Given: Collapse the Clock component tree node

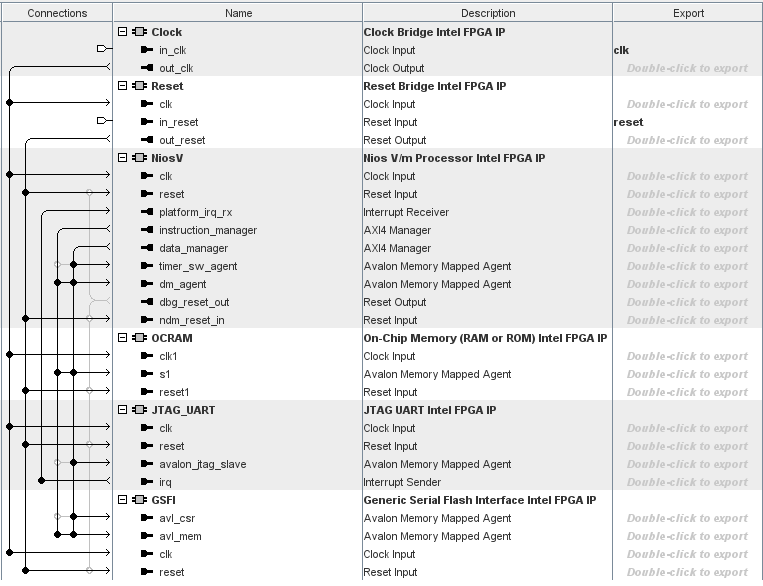Looking at the screenshot, I should pyautogui.click(x=123, y=32).
